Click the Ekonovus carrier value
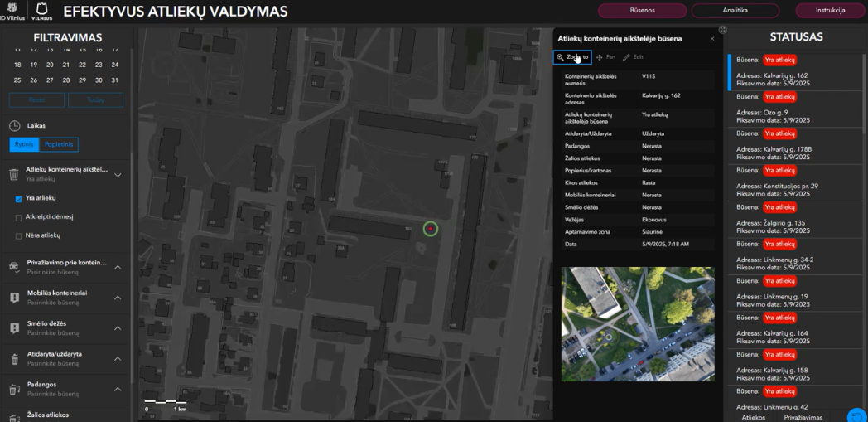This screenshot has width=868, height=422. coord(653,220)
